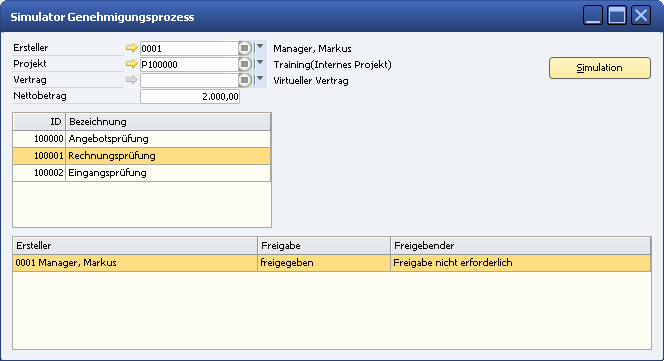This screenshot has width=664, height=361.
Task: Open the choose-from-list icon in Ersteller field
Action: (x=245, y=48)
